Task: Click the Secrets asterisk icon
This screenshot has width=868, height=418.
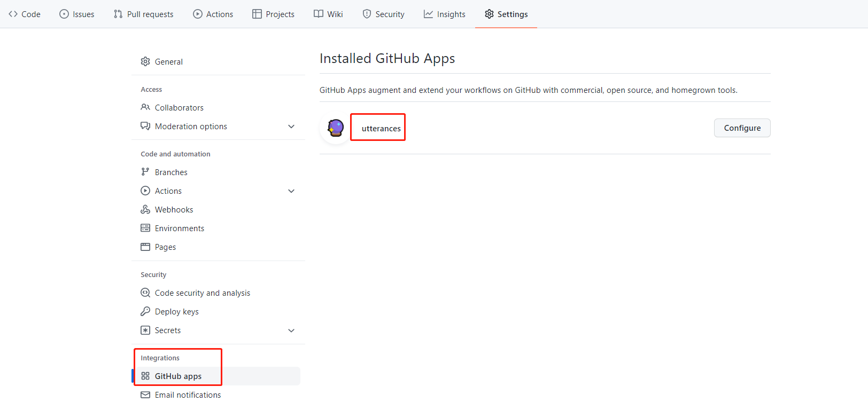Action: click(x=145, y=330)
